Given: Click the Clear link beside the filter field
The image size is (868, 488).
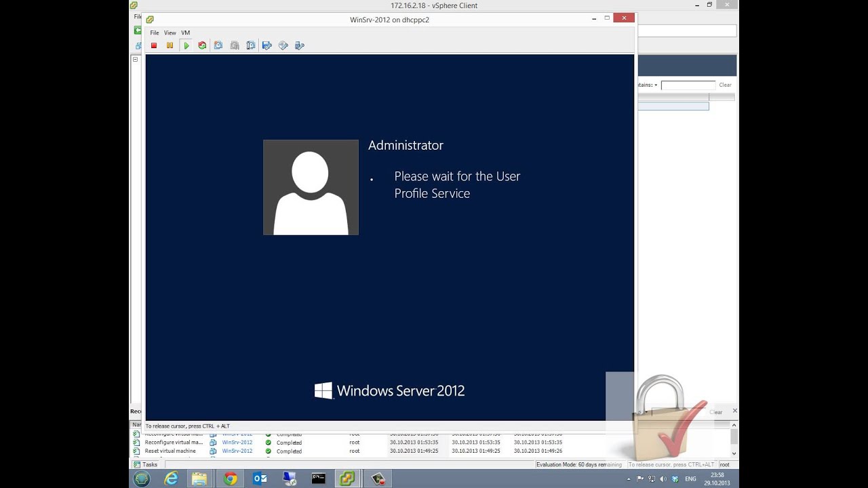Looking at the screenshot, I should [x=725, y=85].
